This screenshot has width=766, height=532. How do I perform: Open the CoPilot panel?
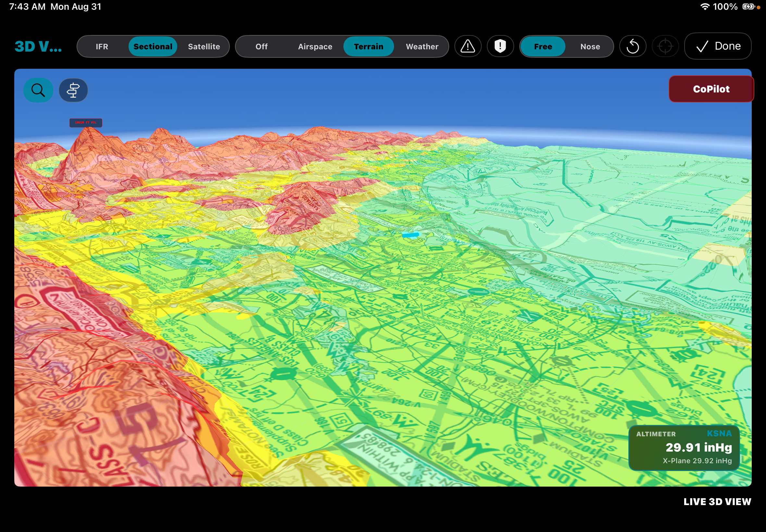[x=711, y=89]
